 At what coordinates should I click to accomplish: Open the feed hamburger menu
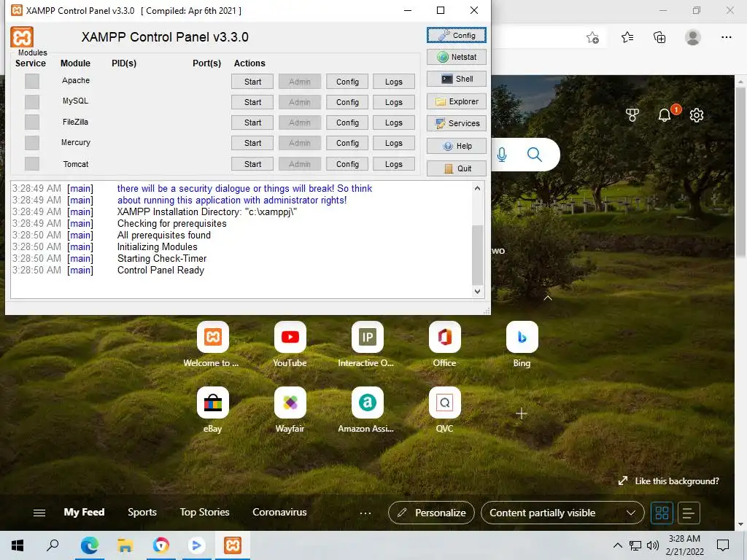point(39,513)
